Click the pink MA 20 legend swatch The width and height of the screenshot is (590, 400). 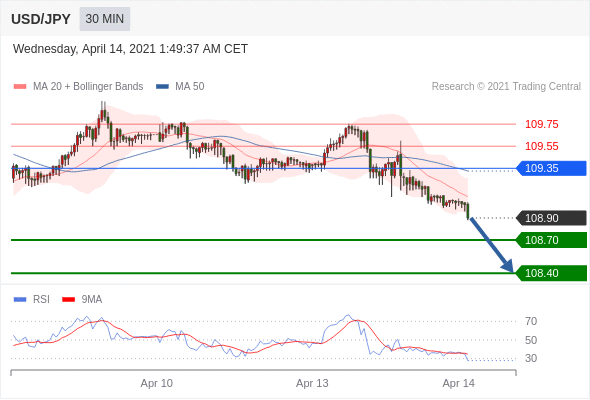[x=20, y=87]
